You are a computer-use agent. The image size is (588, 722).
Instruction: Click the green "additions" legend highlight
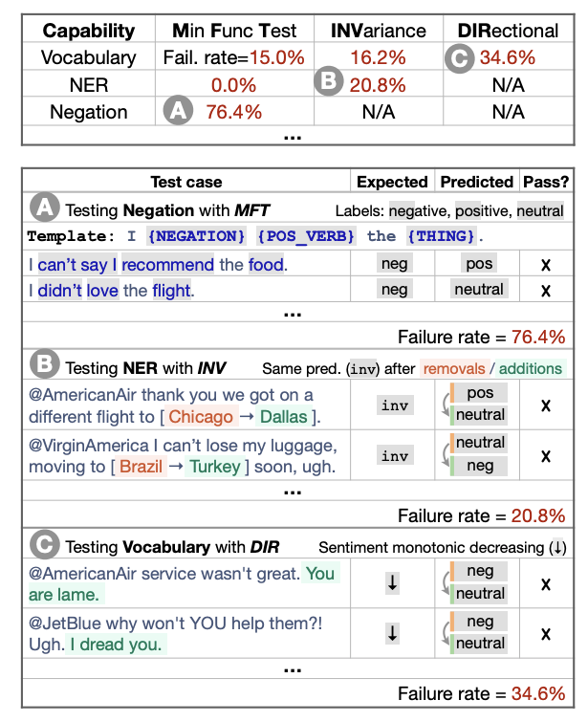531,368
